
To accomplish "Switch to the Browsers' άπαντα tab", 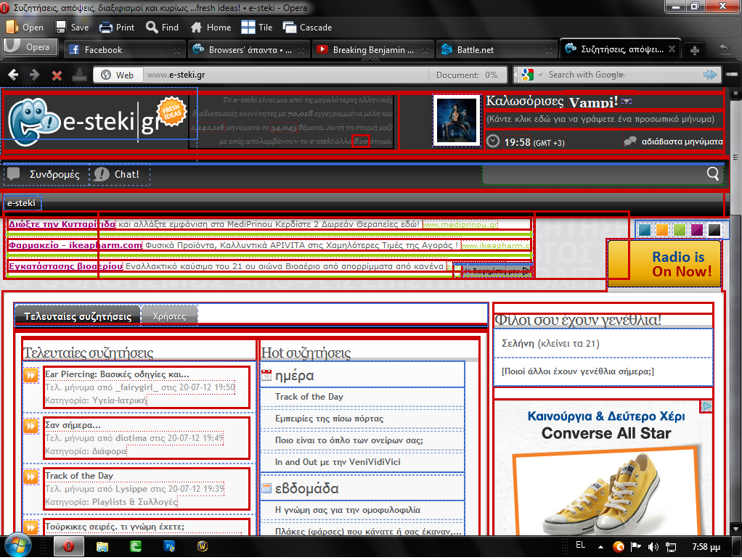I will [249, 49].
